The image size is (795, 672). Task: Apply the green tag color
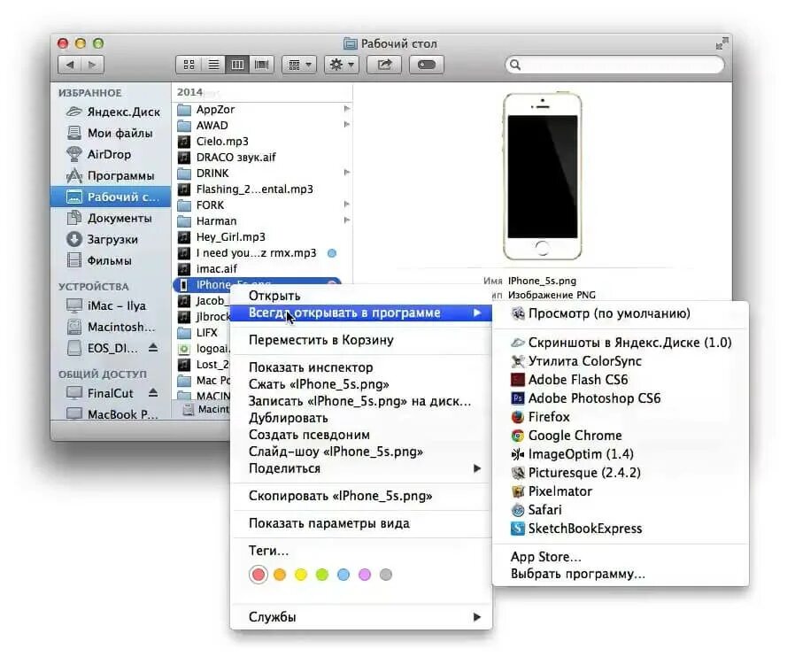click(x=322, y=575)
